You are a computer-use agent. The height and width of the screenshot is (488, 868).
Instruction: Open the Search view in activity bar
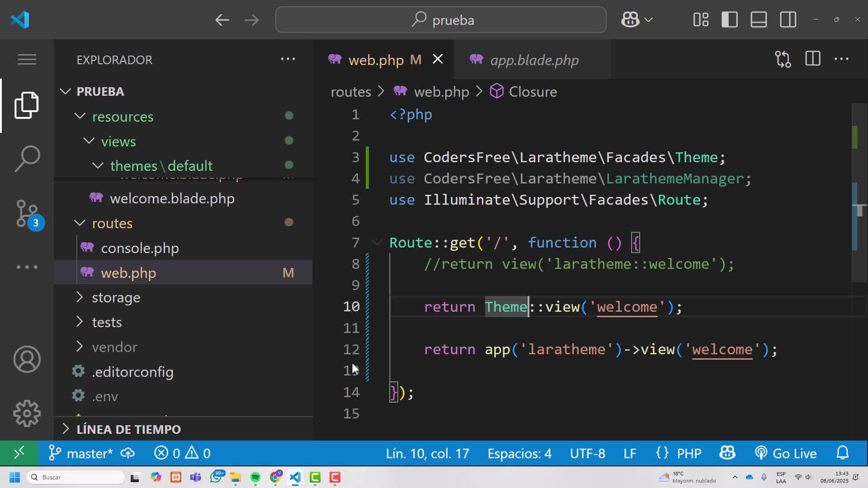[27, 159]
